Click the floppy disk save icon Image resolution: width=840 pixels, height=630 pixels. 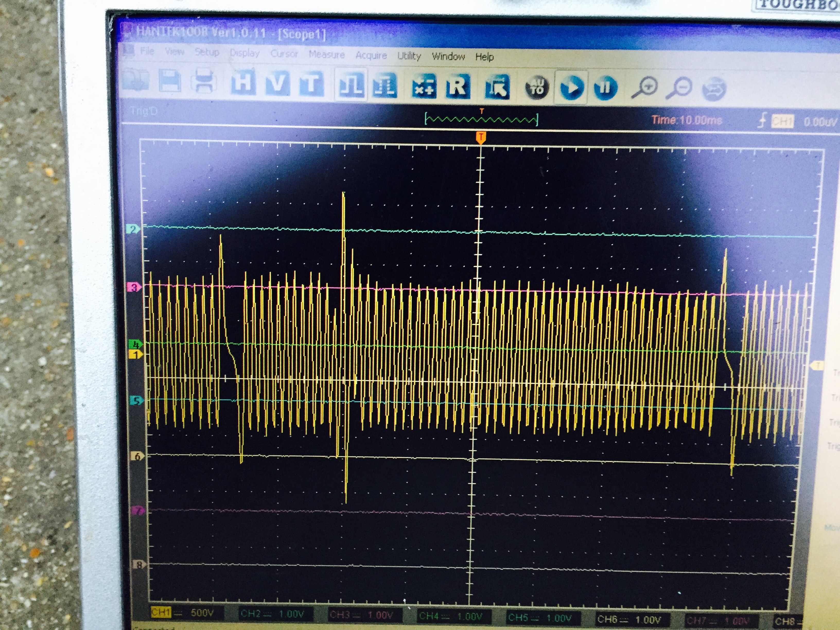169,81
